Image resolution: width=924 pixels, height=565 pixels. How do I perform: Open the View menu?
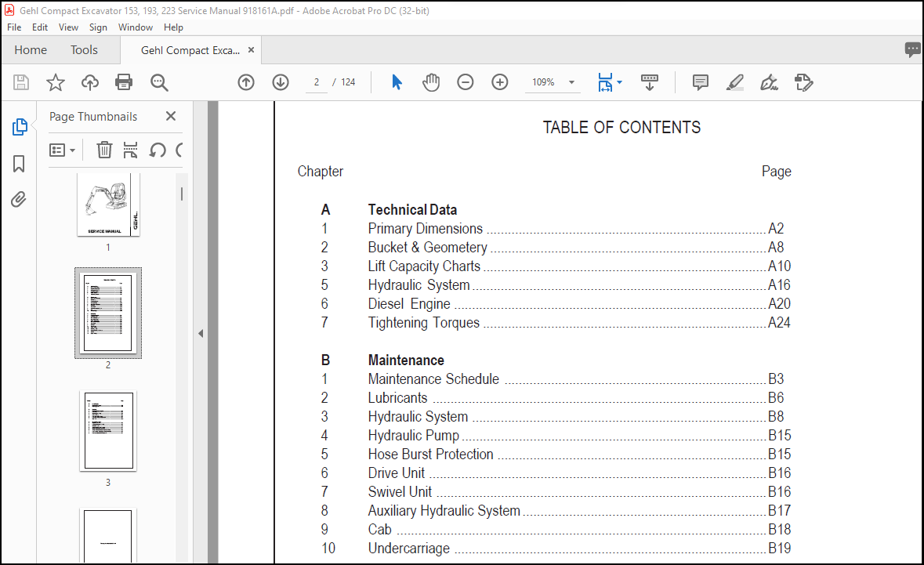click(68, 27)
